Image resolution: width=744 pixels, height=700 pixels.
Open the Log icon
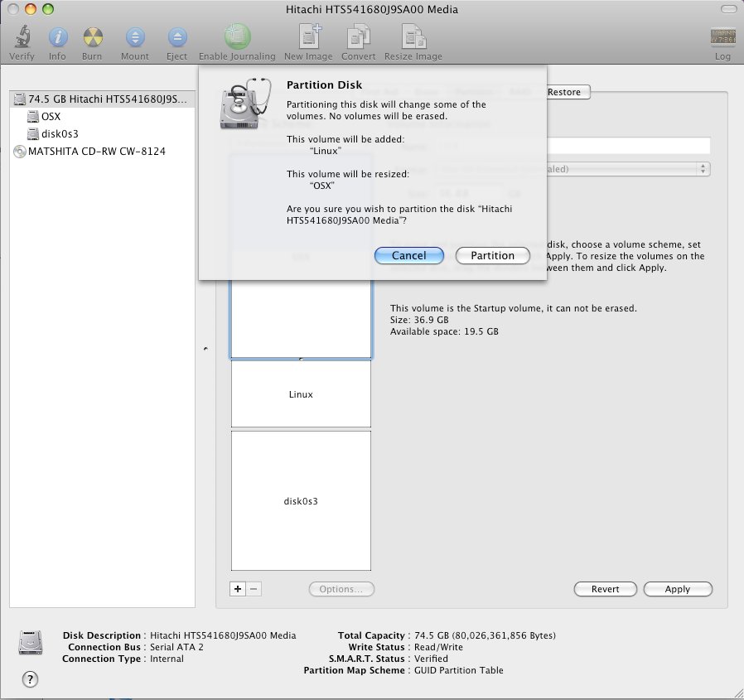tap(722, 37)
